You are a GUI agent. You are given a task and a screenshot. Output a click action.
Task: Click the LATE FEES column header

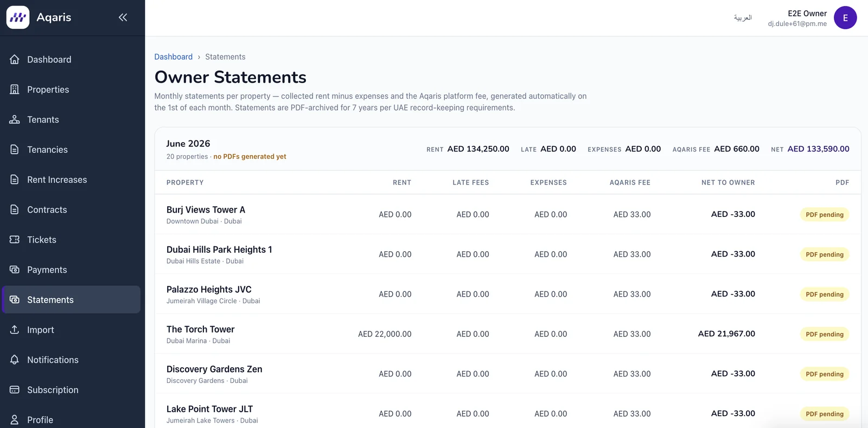pyautogui.click(x=471, y=182)
